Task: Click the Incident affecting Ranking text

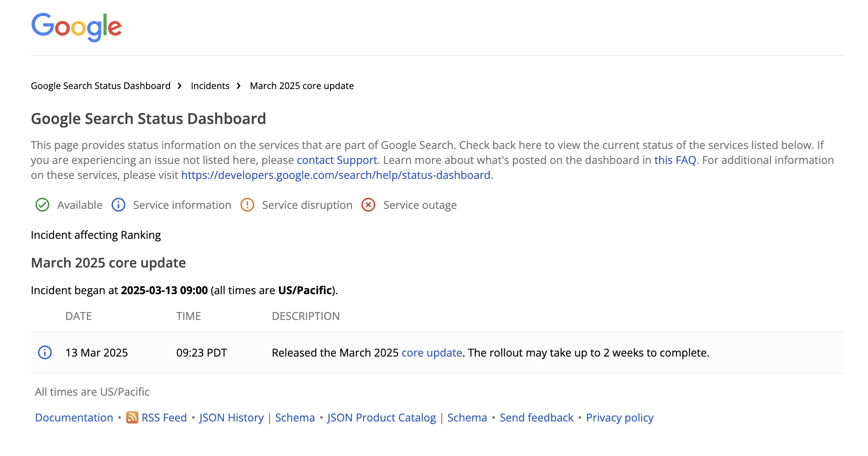Action: click(96, 235)
